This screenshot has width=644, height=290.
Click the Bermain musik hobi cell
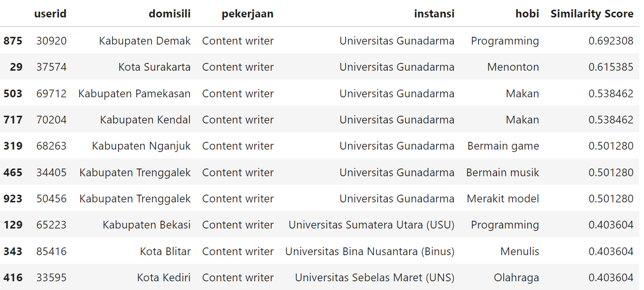pos(502,172)
